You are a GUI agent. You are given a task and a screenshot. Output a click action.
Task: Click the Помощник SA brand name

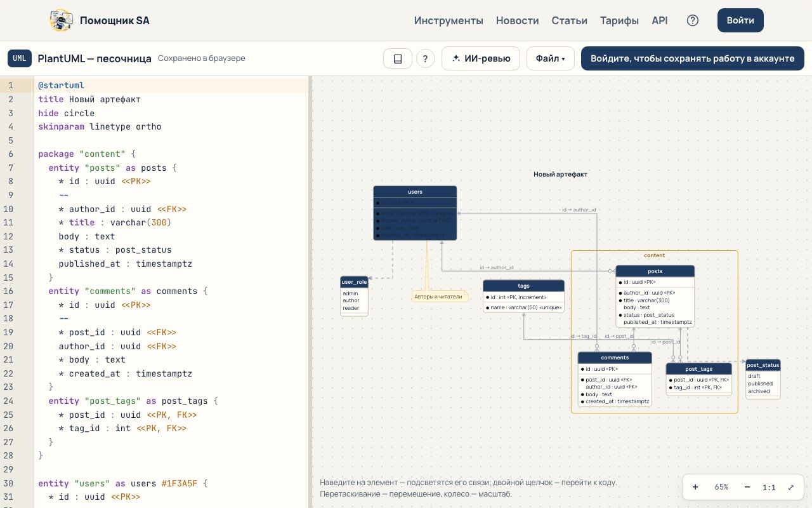tap(115, 20)
